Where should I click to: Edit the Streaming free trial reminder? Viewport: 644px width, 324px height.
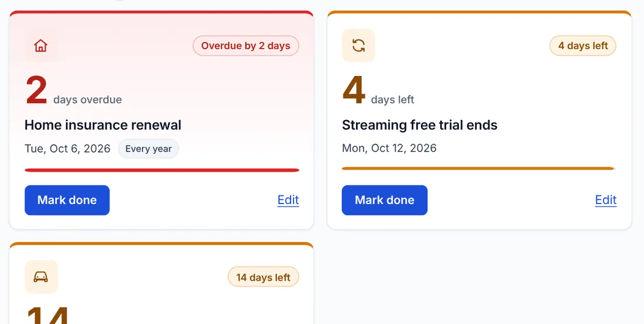606,200
